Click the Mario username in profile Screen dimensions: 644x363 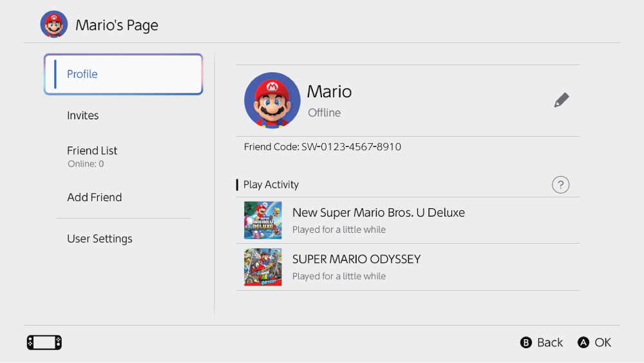(x=329, y=92)
